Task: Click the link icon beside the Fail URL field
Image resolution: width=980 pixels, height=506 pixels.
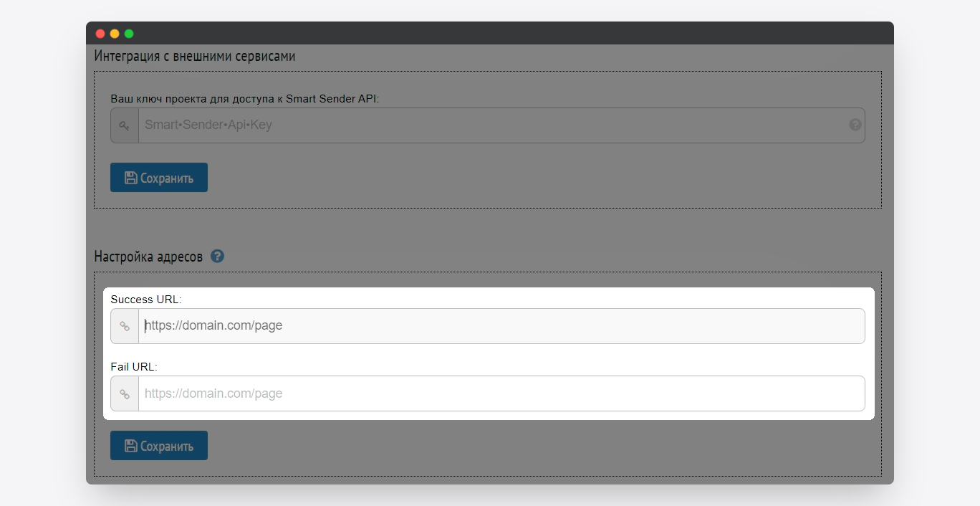Action: click(125, 393)
